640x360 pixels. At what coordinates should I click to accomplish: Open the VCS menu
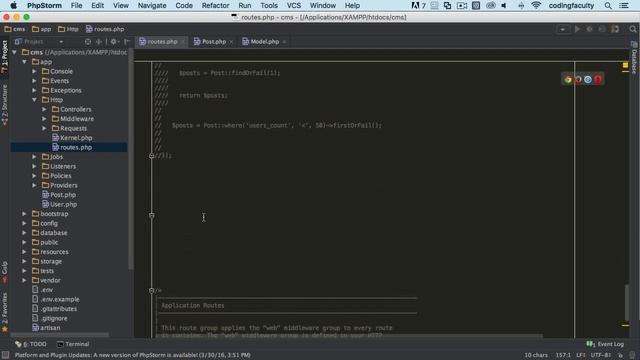[293, 6]
